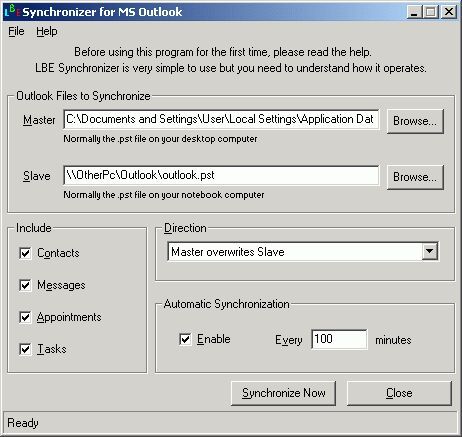Uncheck the Contacts checkbox
This screenshot has height=437, width=462.
point(25,253)
